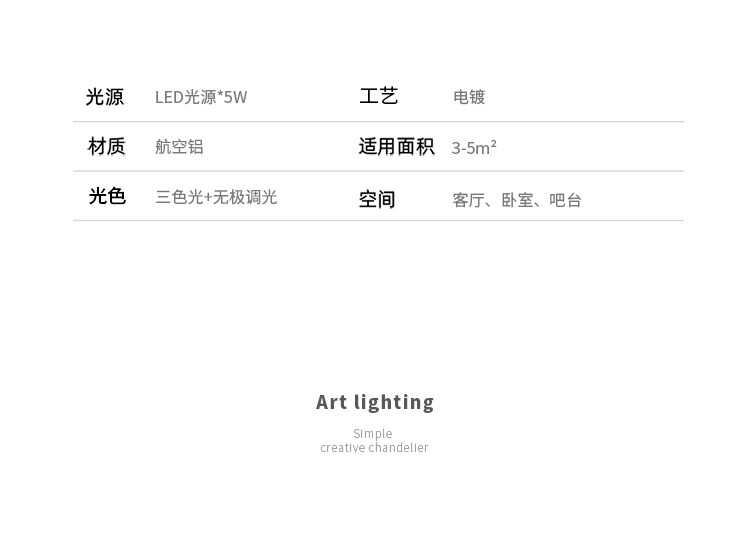Select the 航空铝 value text
This screenshot has height=534, width=750.
coord(179,147)
